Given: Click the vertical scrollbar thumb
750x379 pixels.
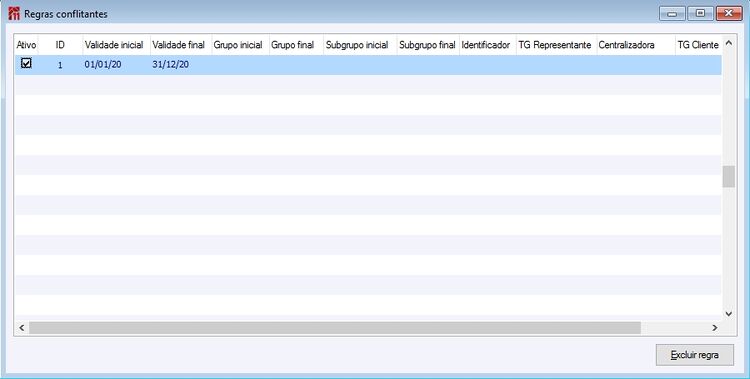Looking at the screenshot, I should [x=728, y=177].
